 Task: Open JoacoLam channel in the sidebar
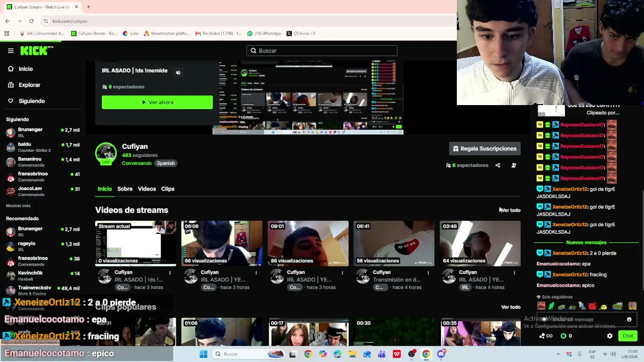click(x=43, y=191)
